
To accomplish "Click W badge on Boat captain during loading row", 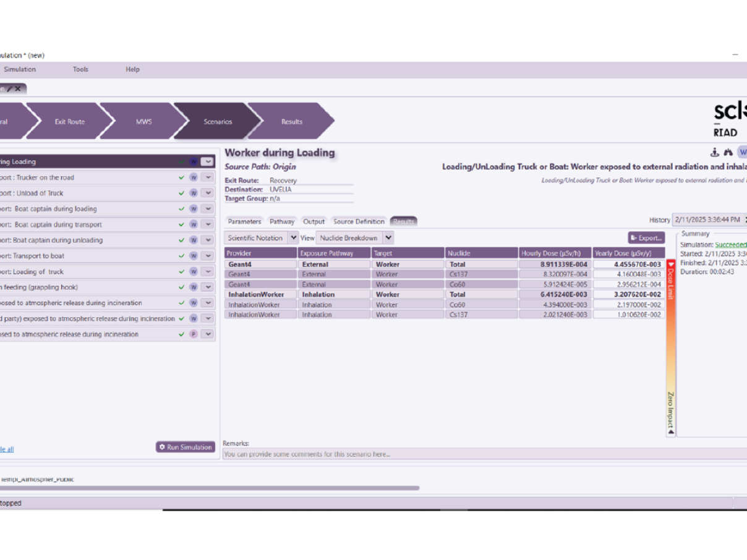I will tap(194, 209).
